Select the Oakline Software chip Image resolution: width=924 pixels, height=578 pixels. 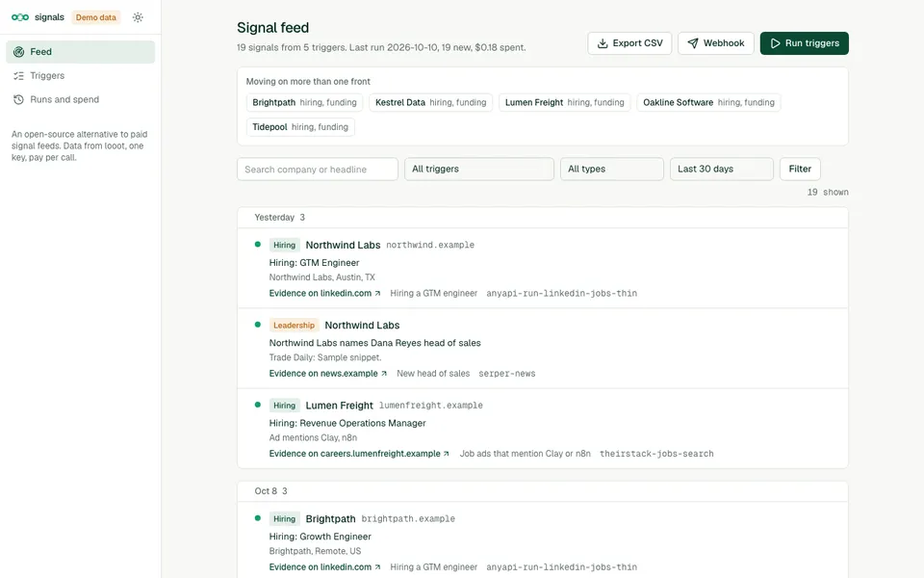click(708, 102)
